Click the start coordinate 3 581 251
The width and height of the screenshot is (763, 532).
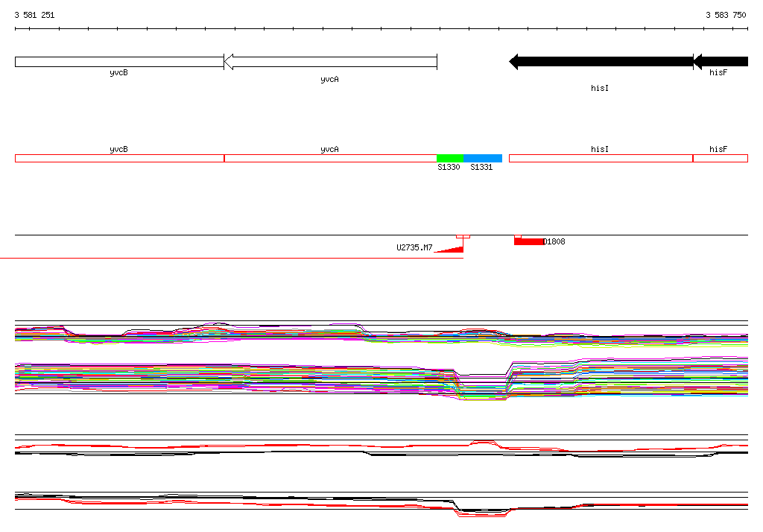[34, 15]
